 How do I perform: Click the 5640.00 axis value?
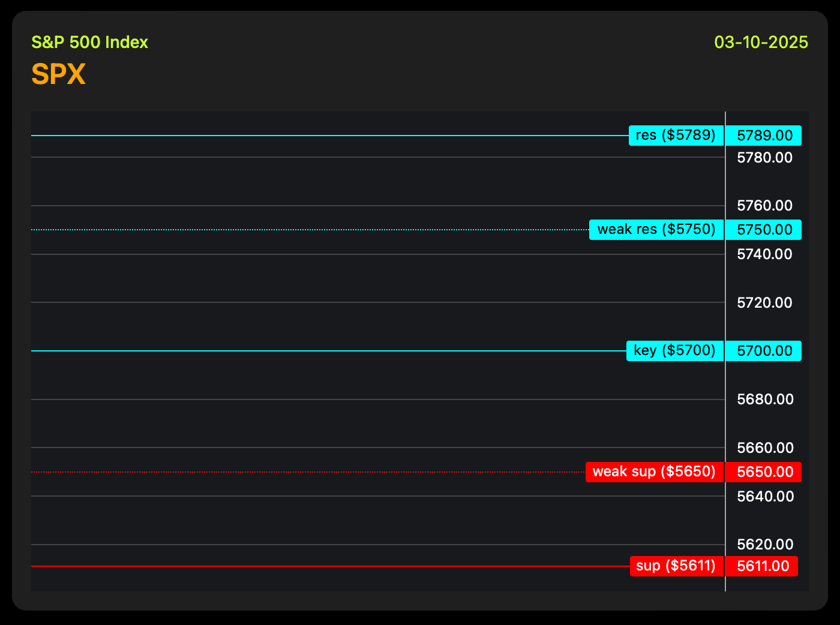tap(765, 497)
